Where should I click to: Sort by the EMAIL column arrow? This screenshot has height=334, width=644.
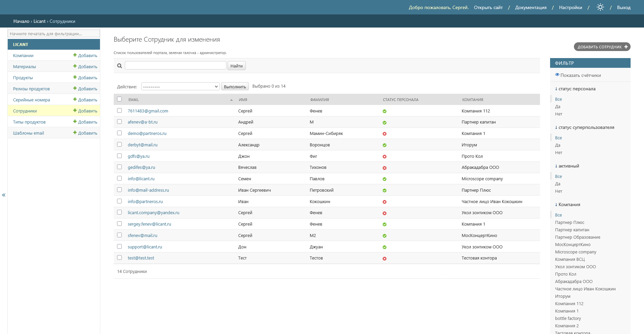231,100
